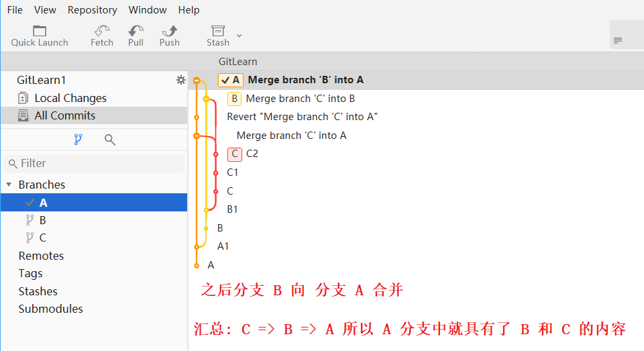Open the Stash dropdown arrow
This screenshot has width=644, height=351.
[x=239, y=35]
